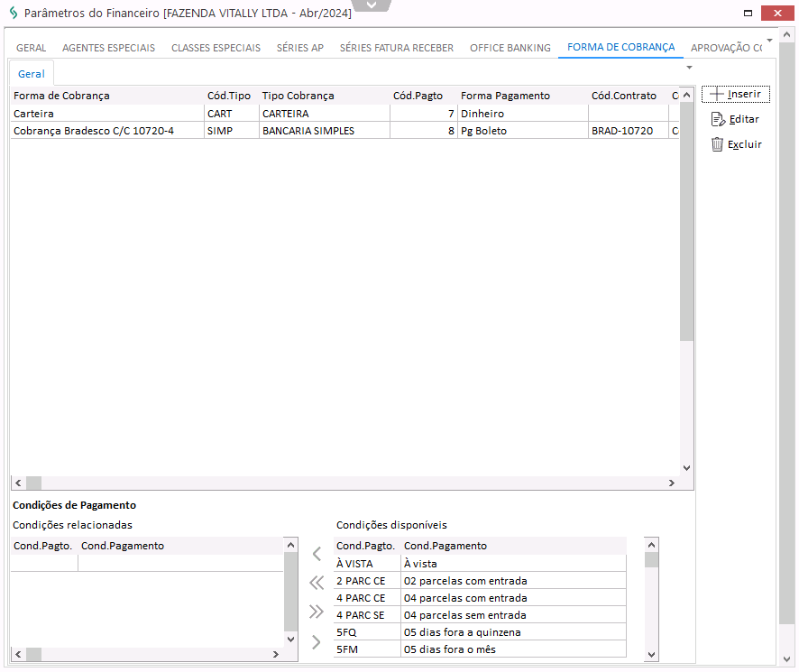Switch to the OFFICE BANKING tab

coord(510,48)
